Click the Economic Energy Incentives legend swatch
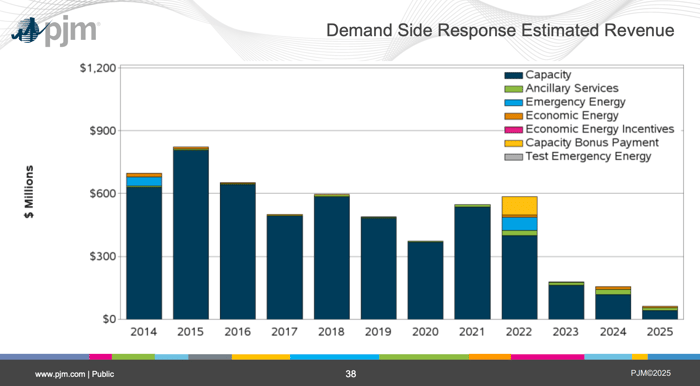Screen dimensions: 700x386 513,130
